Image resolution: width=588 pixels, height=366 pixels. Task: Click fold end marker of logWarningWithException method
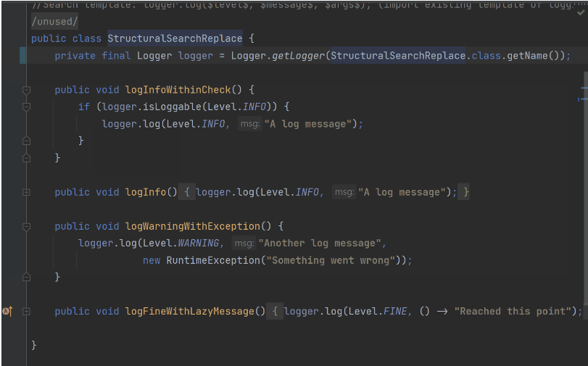(x=26, y=277)
